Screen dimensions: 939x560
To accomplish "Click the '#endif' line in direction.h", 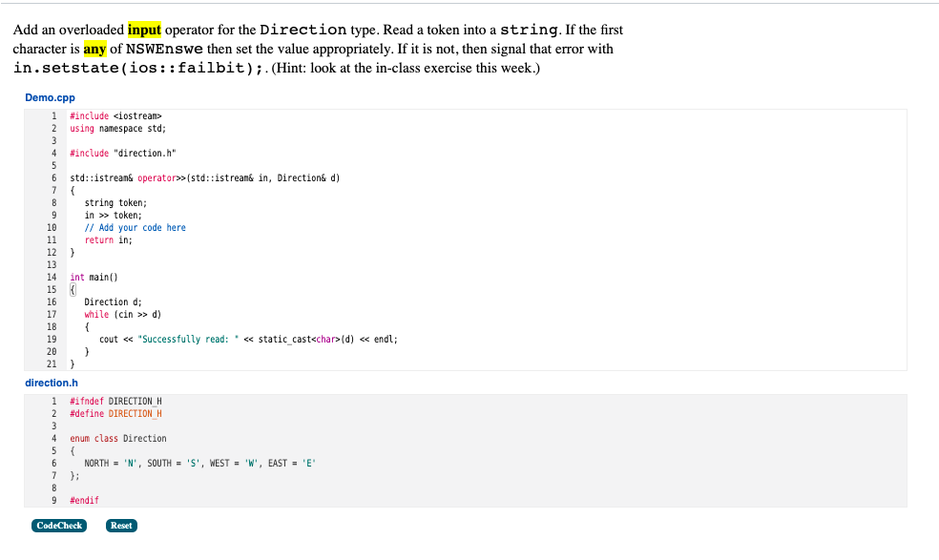I will [x=84, y=500].
